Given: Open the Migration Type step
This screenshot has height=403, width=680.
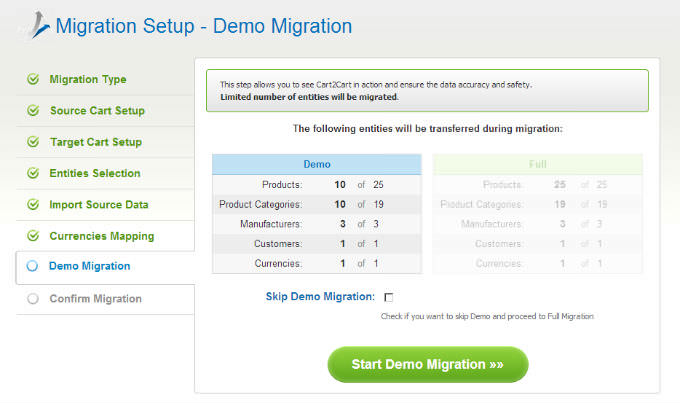Looking at the screenshot, I should pyautogui.click(x=88, y=79).
